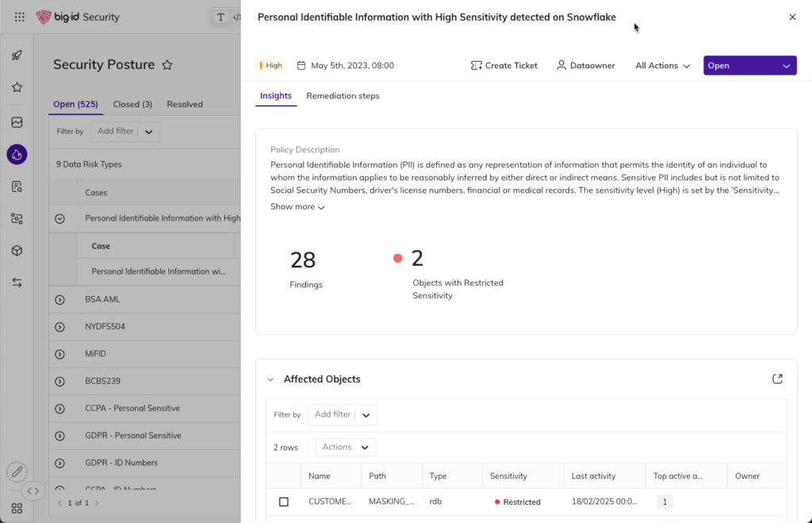Image resolution: width=812 pixels, height=523 pixels.
Task: Collapse the Personal Identifiable Information risk type
Action: coord(60,219)
